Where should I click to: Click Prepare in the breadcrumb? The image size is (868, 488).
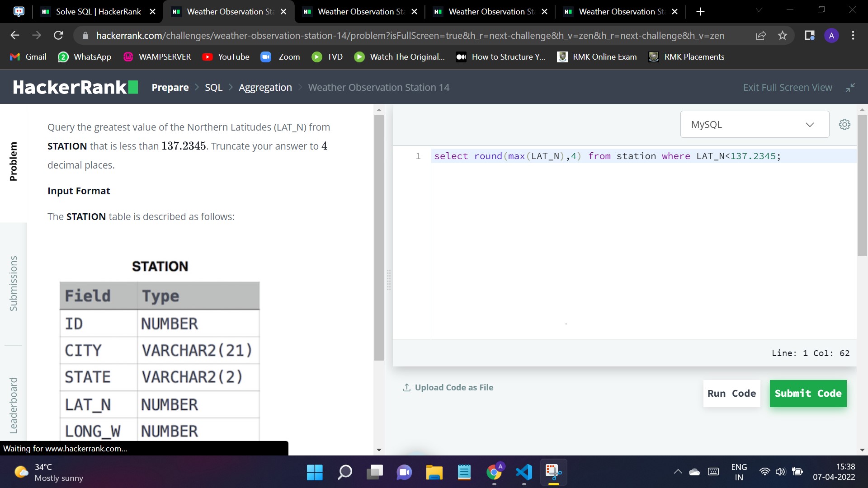coord(170,87)
